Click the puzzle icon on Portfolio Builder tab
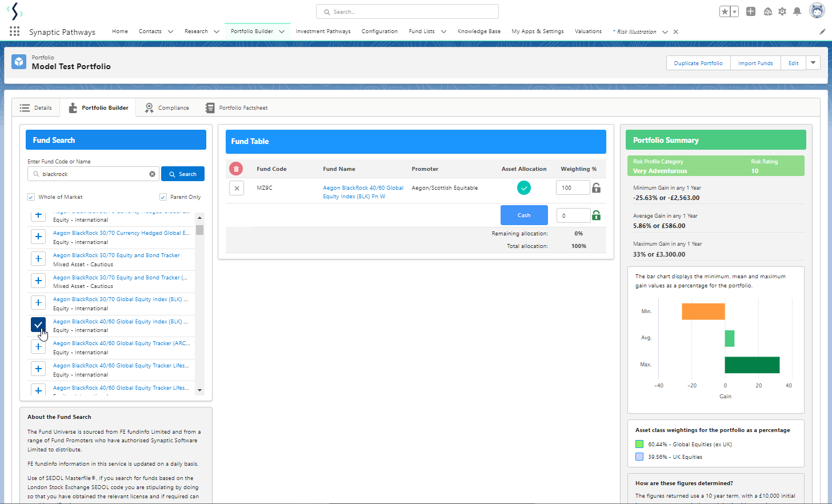The width and height of the screenshot is (832, 504). click(73, 107)
